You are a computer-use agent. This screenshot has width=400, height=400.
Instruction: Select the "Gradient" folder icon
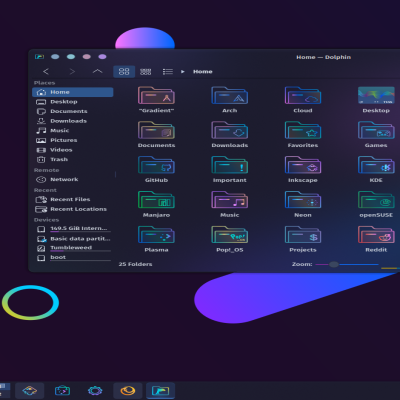[x=156, y=95]
